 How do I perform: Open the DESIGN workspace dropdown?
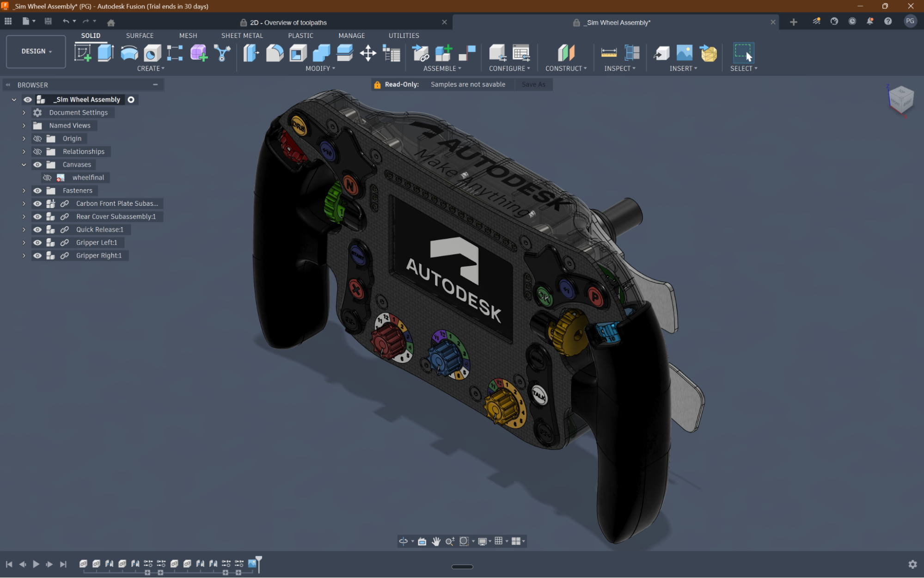pos(36,51)
